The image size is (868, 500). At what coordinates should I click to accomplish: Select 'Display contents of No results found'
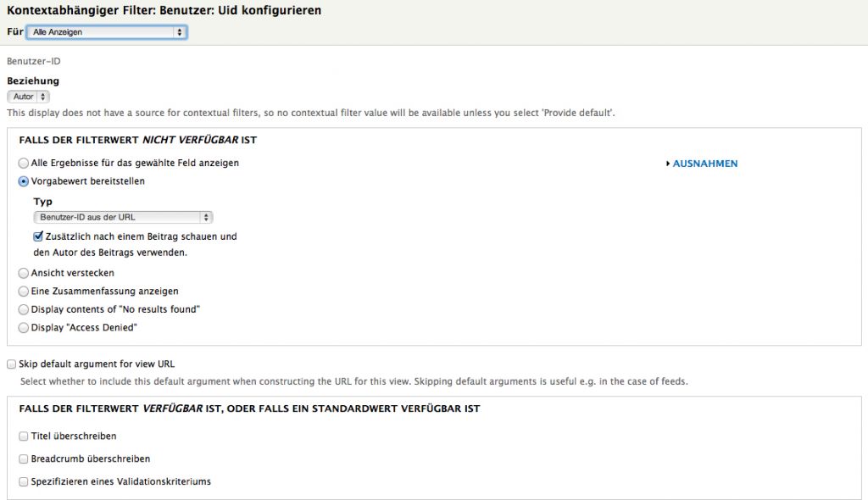(x=24, y=309)
